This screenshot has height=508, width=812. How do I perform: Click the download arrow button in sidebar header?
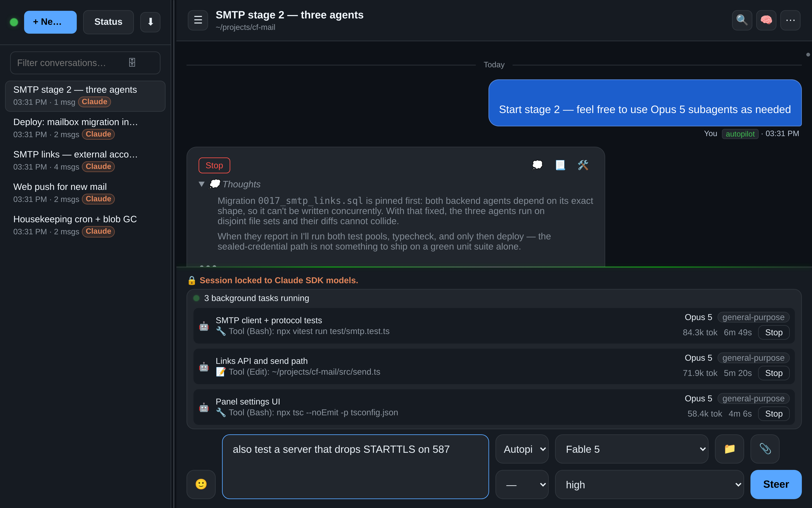click(x=150, y=22)
